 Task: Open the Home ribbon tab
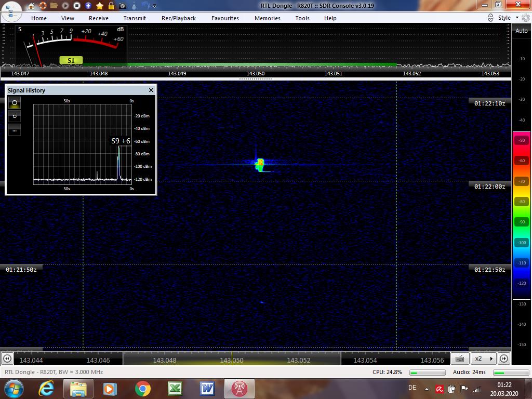(39, 18)
